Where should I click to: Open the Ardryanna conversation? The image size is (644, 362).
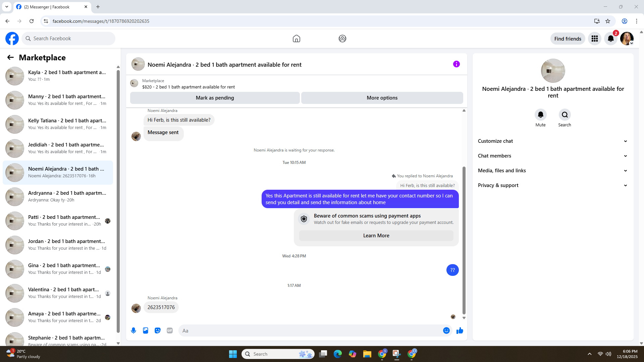click(x=58, y=196)
